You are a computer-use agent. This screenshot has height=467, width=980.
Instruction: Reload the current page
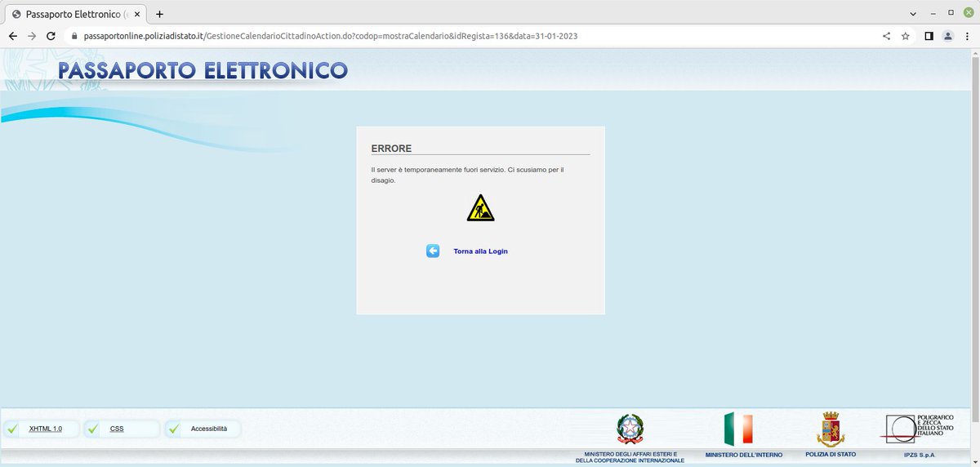(x=51, y=36)
